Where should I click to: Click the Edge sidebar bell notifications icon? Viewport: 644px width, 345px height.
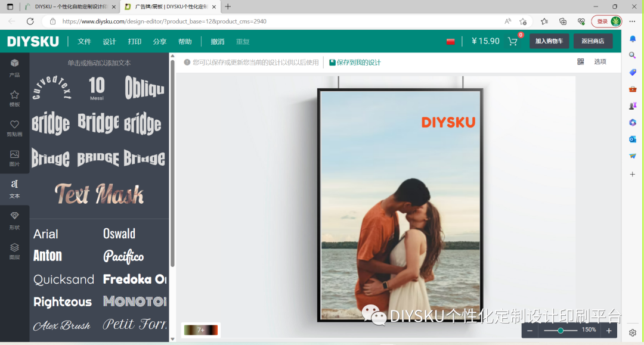click(x=633, y=39)
